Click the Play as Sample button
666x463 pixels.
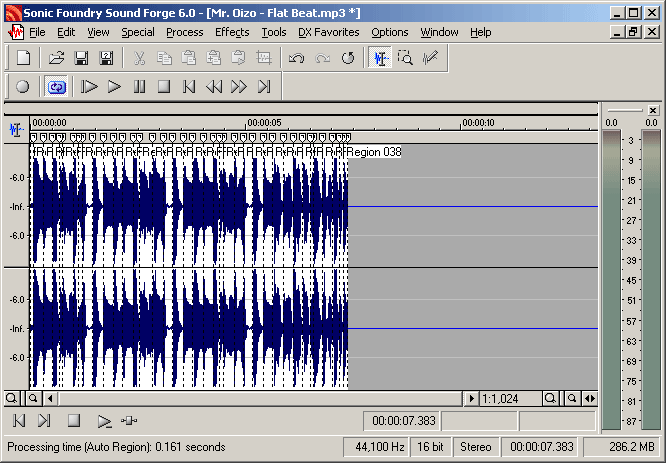(129, 421)
